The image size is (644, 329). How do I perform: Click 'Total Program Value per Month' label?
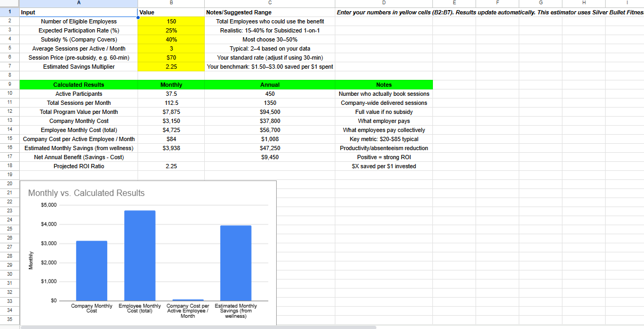coord(79,112)
